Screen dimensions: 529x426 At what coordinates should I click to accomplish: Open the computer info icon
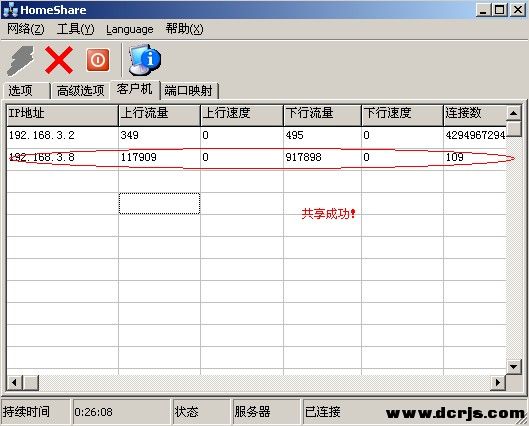145,60
